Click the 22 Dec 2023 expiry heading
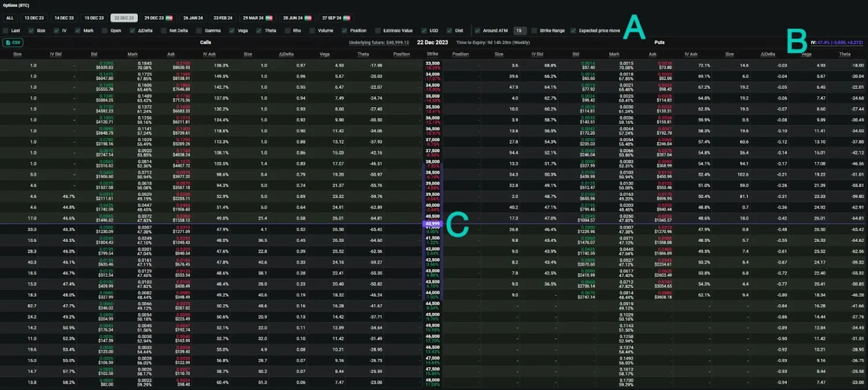868x390 pixels. [433, 43]
